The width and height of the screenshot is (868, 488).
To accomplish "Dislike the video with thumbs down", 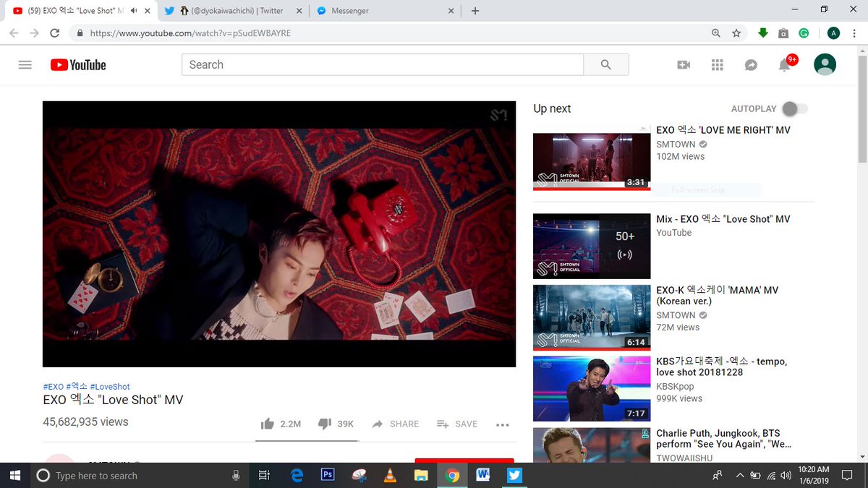I will point(325,424).
